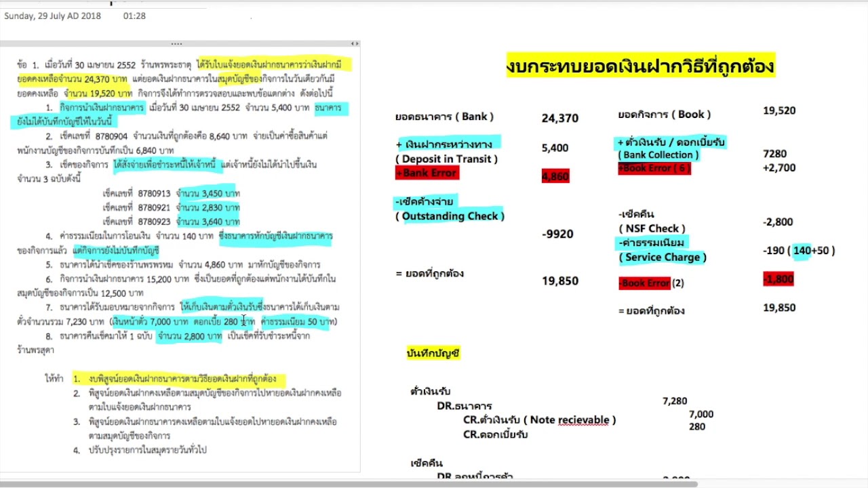The height and width of the screenshot is (488, 868).
Task: Click the highlighted 'จำนวน 3,450 บาท' check amount
Action: tap(208, 193)
